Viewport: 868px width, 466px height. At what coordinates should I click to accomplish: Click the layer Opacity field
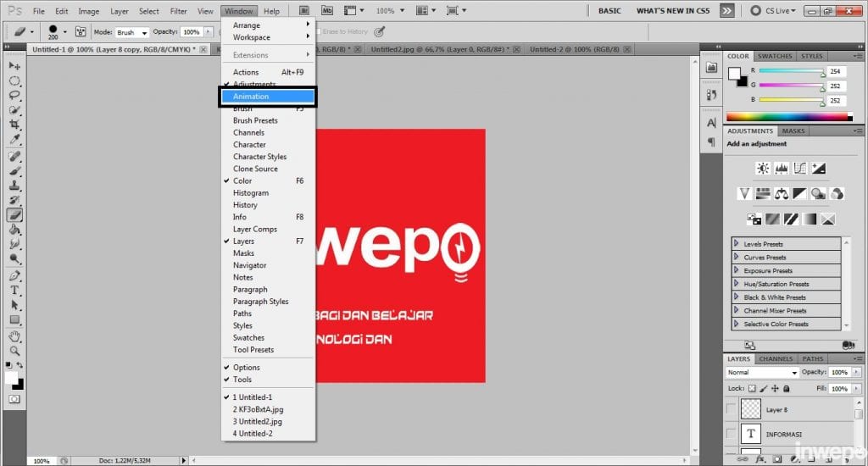pos(840,373)
